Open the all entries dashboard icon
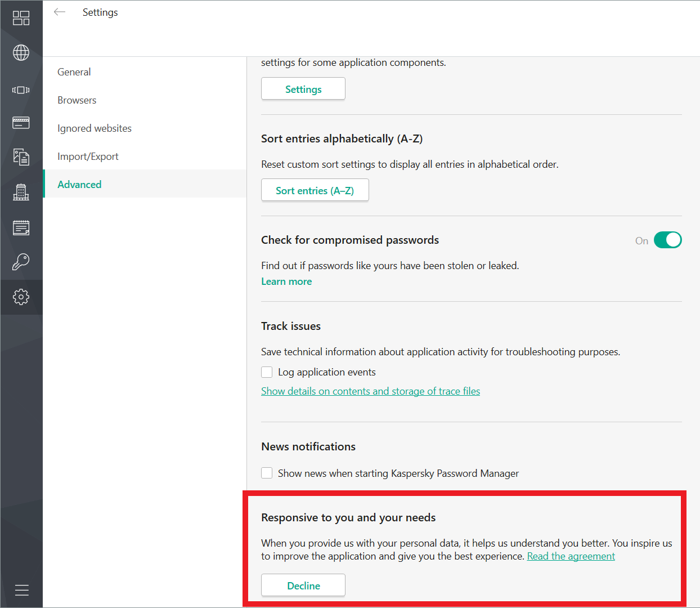Viewport: 700px width, 608px height. 21,18
